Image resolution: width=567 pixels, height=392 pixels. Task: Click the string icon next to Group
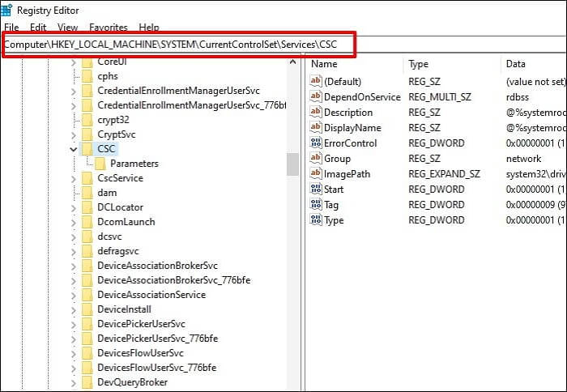(316, 158)
